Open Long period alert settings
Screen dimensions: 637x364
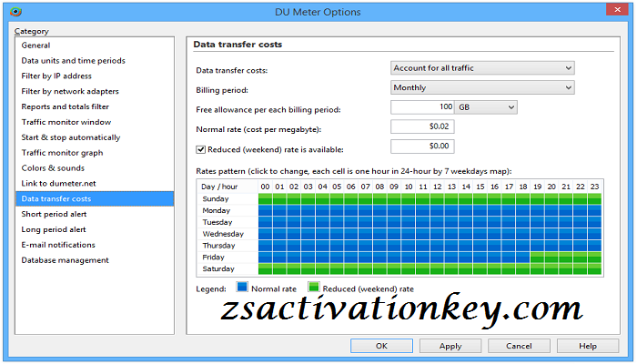[x=95, y=229]
